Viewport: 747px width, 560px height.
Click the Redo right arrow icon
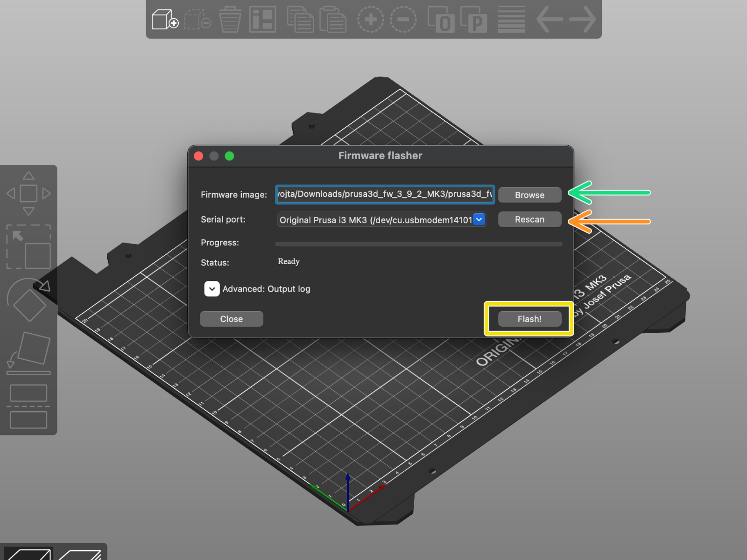click(583, 20)
